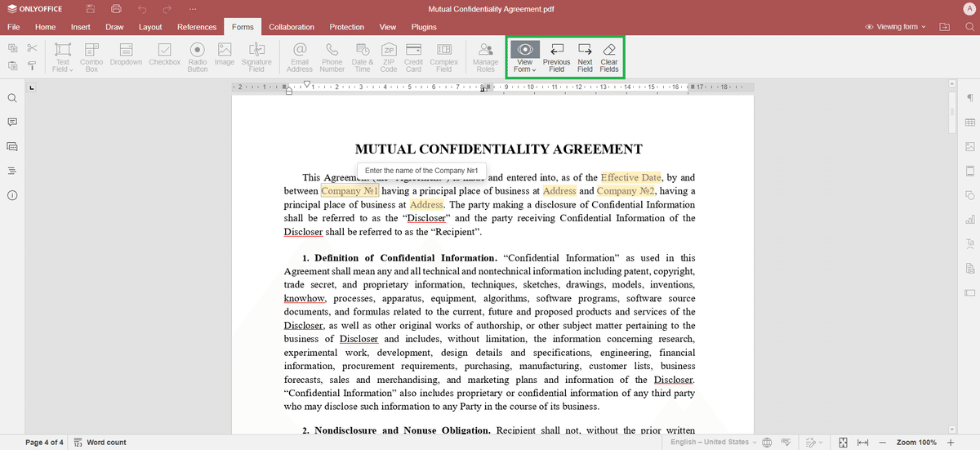Viewport: 980px width, 450px height.
Task: Open the Plugins tab
Action: (424, 27)
